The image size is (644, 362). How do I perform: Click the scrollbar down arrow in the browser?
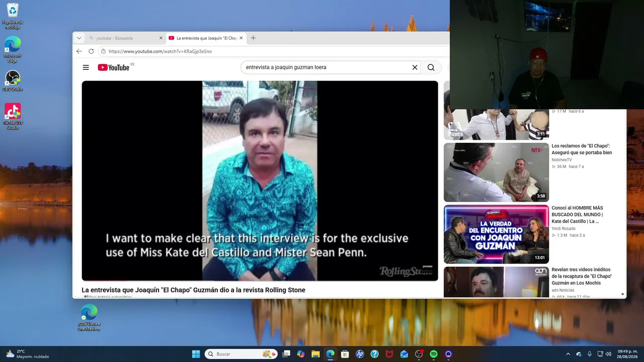[623, 295]
